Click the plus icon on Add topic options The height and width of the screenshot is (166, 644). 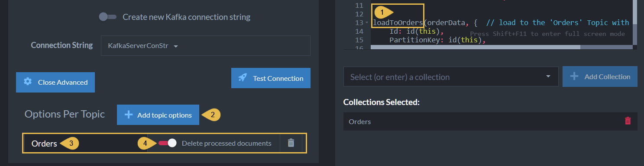pyautogui.click(x=129, y=115)
